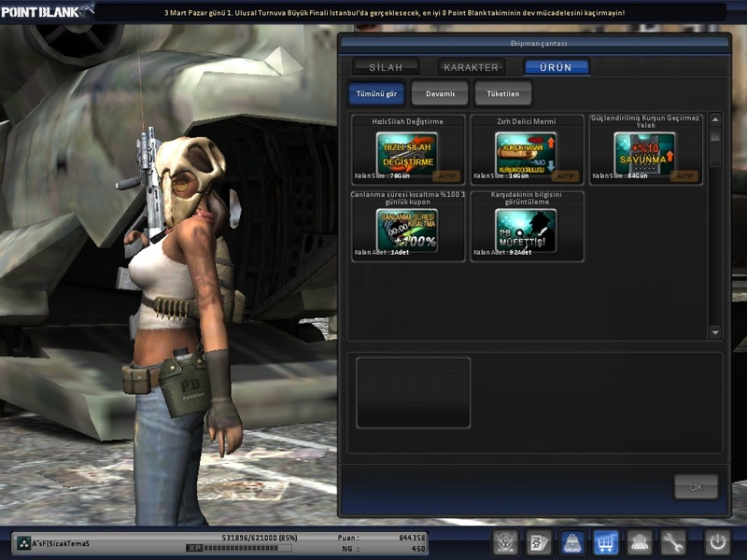Select the PB Müfettişi item icon

pyautogui.click(x=526, y=231)
